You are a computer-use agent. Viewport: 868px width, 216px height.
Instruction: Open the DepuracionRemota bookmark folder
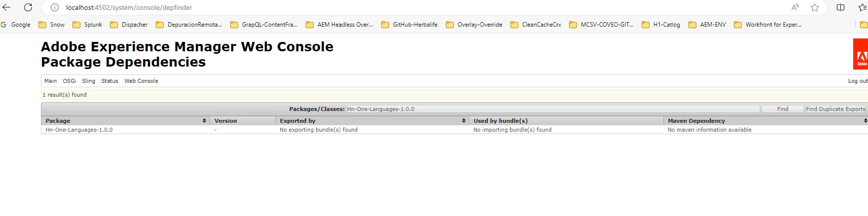tap(189, 25)
